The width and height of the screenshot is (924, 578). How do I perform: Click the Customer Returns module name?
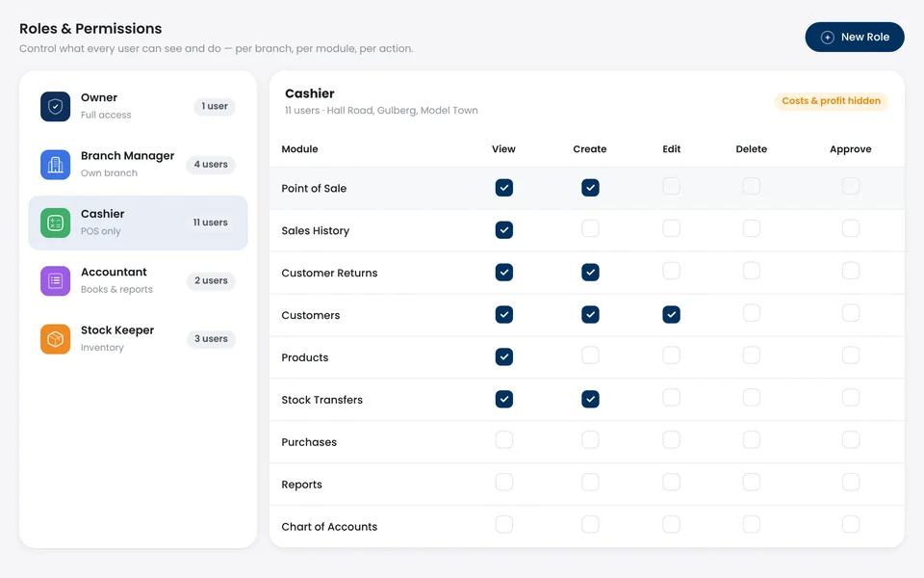pos(329,273)
